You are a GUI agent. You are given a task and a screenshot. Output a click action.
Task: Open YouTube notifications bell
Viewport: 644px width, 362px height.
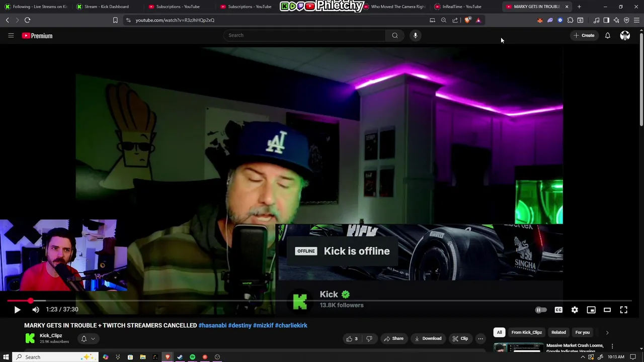(608, 35)
